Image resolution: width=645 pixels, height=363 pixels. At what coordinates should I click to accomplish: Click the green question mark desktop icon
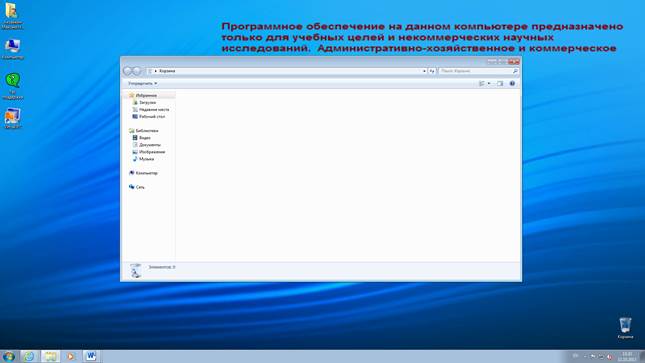click(13, 81)
